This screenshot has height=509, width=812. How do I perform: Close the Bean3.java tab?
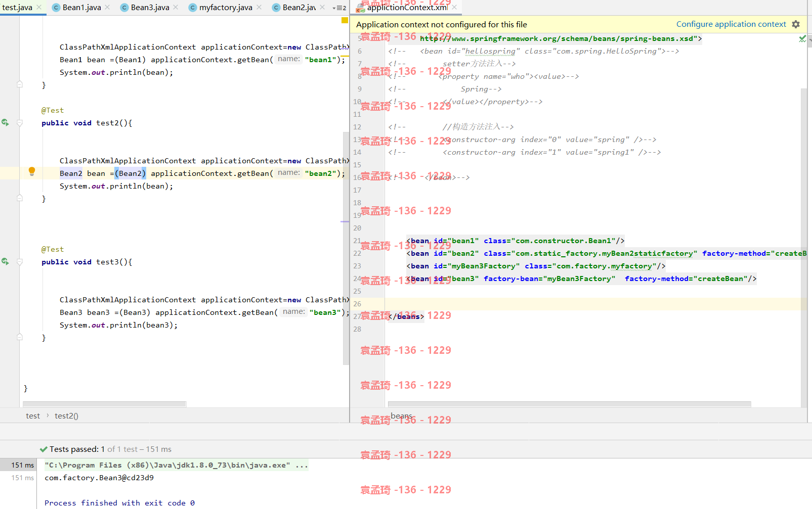click(x=176, y=8)
